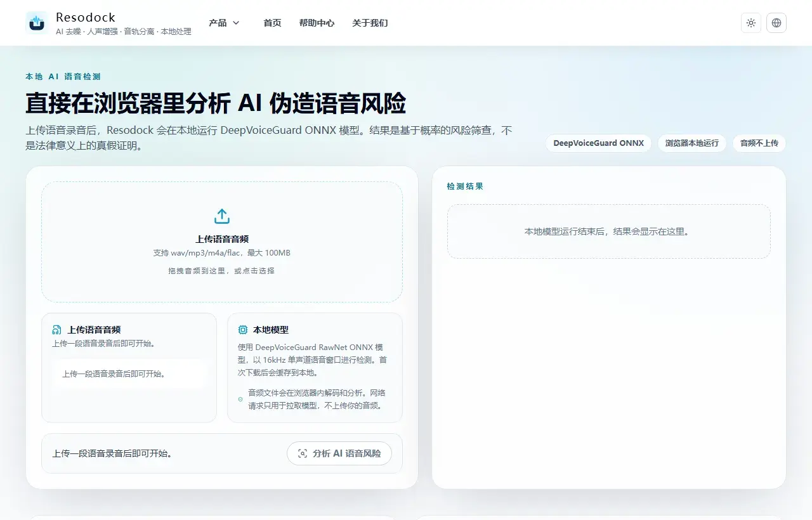Click the 拖拽音频到这里，或点击选择 text
Viewport: 812px width, 520px height.
tap(222, 271)
